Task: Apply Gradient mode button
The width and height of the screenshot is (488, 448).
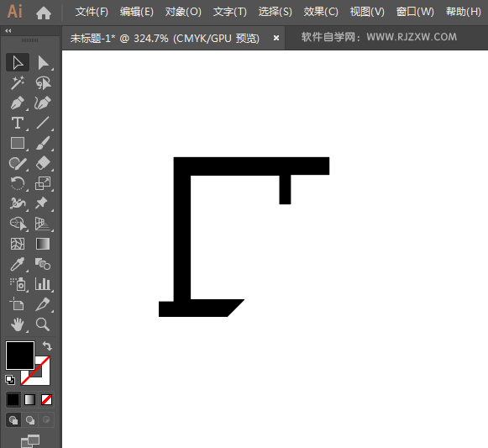Action: (x=30, y=400)
